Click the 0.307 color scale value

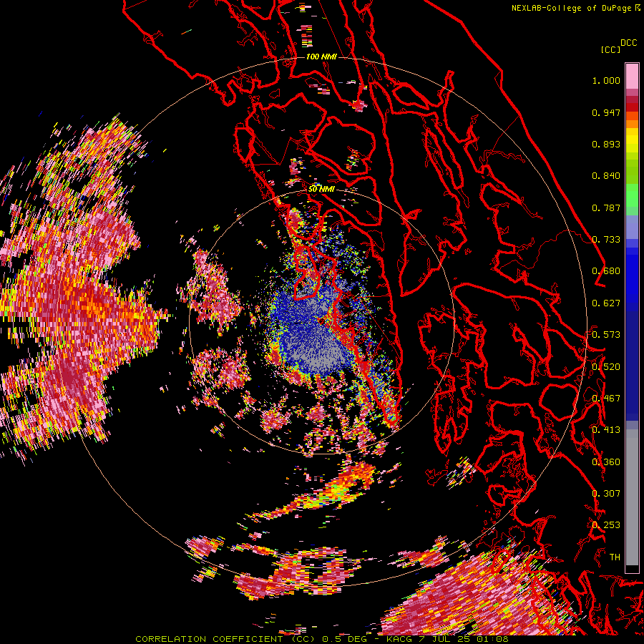coord(606,494)
